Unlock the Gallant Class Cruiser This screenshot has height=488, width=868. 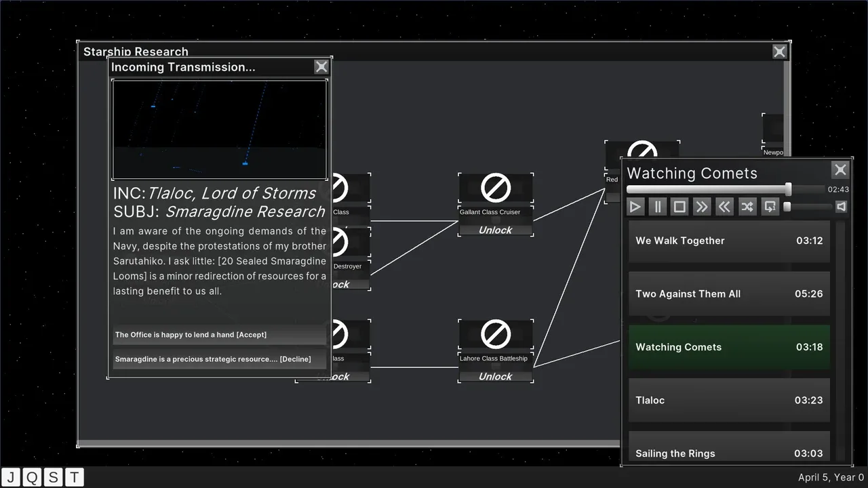tap(496, 230)
